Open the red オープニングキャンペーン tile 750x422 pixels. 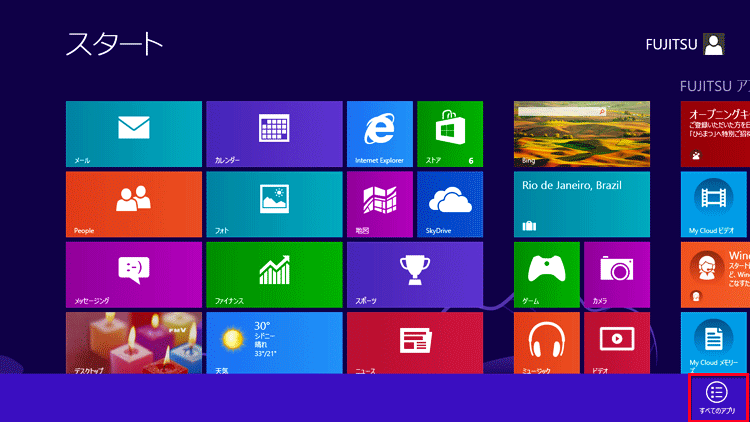[x=715, y=134]
